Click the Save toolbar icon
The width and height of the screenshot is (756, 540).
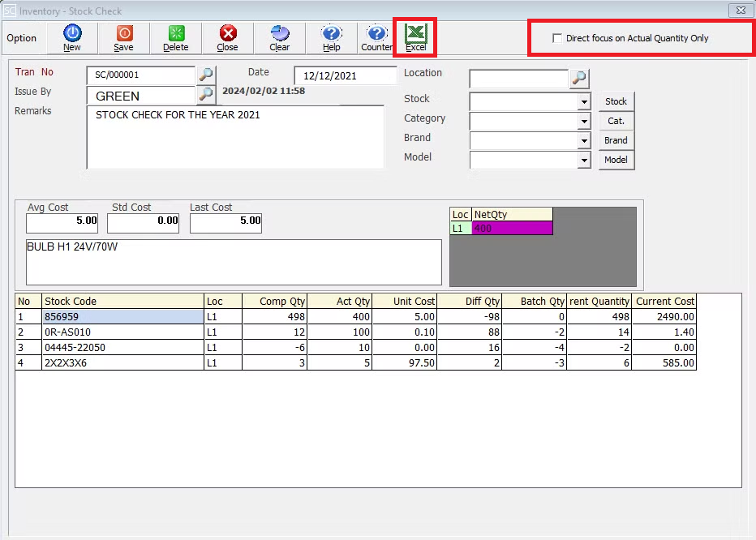click(x=124, y=38)
